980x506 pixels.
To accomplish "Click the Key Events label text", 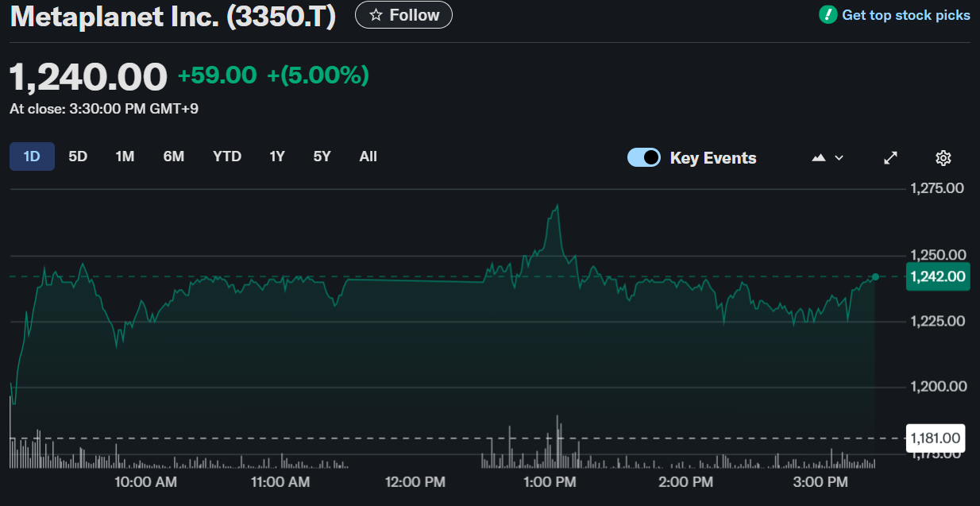I will click(713, 158).
